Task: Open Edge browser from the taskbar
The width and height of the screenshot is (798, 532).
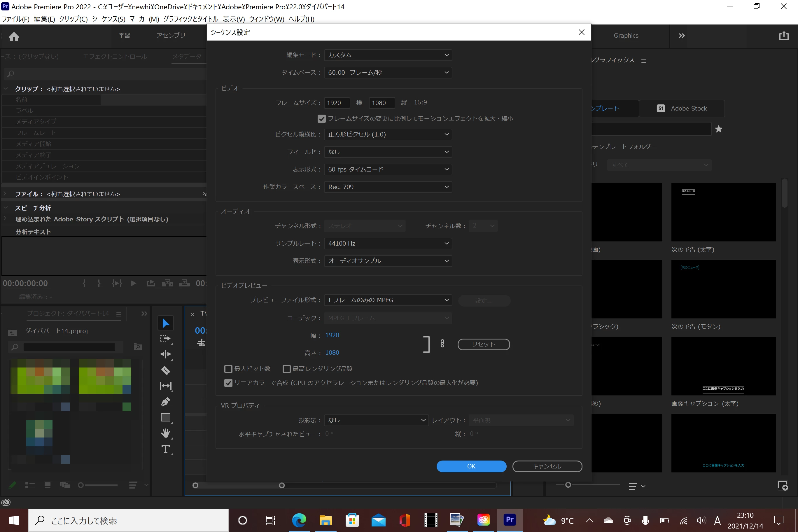Action: tap(299, 520)
